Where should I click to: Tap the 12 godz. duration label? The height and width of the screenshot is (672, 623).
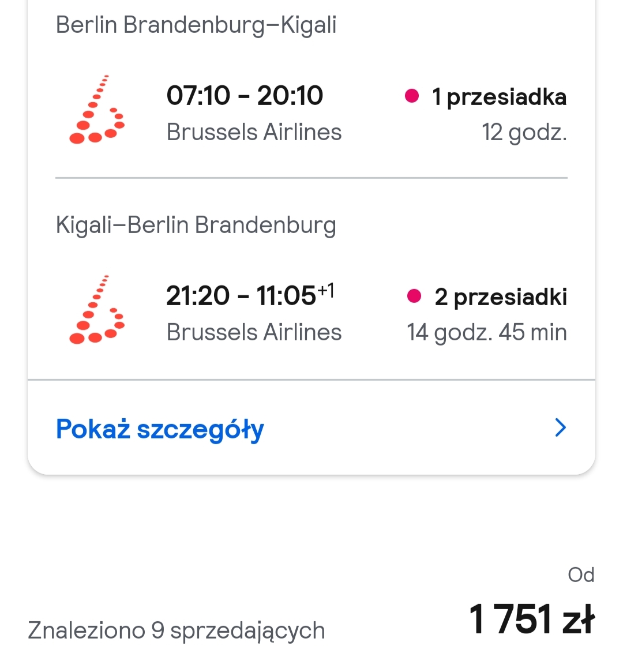(524, 133)
